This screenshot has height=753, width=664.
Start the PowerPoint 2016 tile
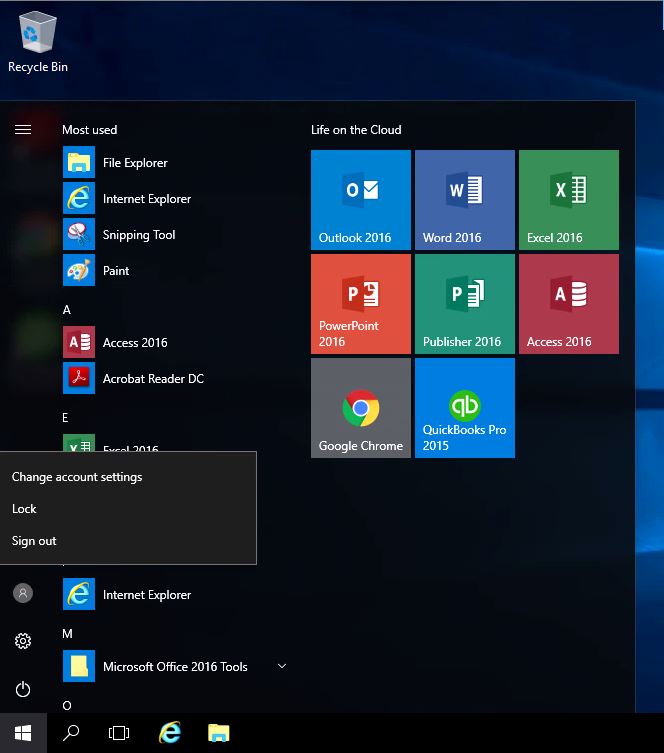pyautogui.click(x=361, y=304)
